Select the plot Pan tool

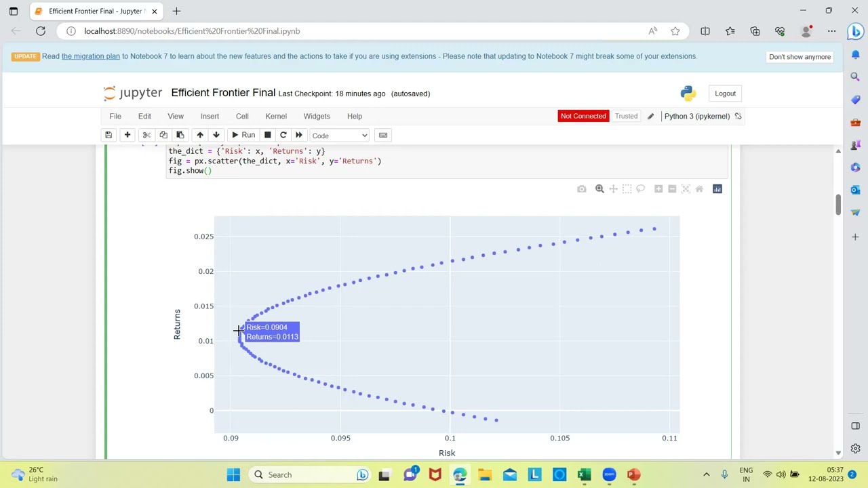613,189
